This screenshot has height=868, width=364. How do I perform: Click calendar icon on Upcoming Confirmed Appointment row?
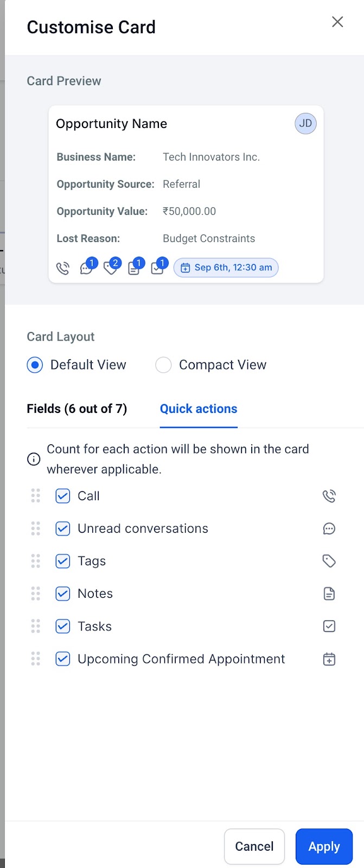pyautogui.click(x=329, y=659)
